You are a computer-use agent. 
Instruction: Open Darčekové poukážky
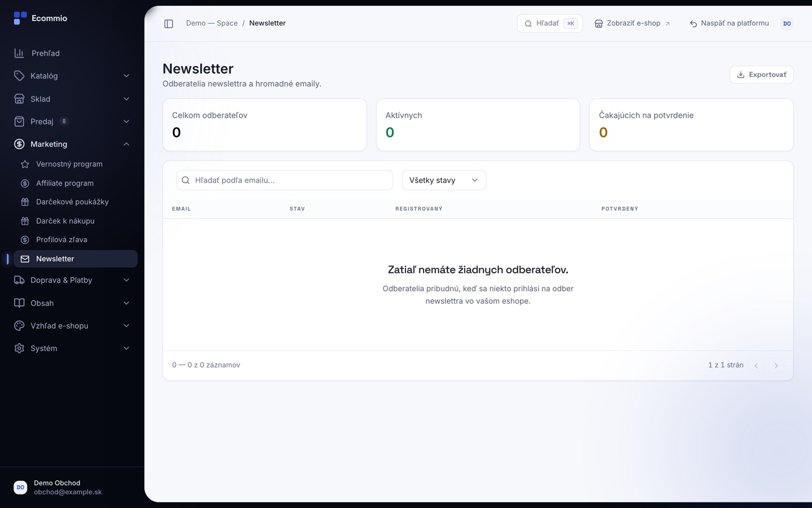(76, 202)
